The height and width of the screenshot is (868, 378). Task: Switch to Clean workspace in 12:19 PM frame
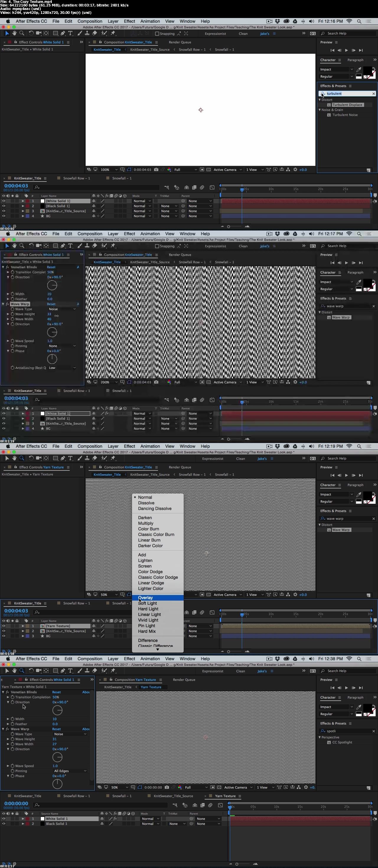(x=240, y=459)
